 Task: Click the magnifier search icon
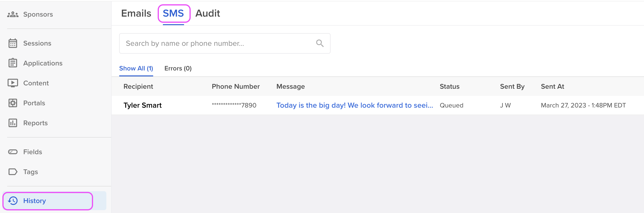point(320,43)
